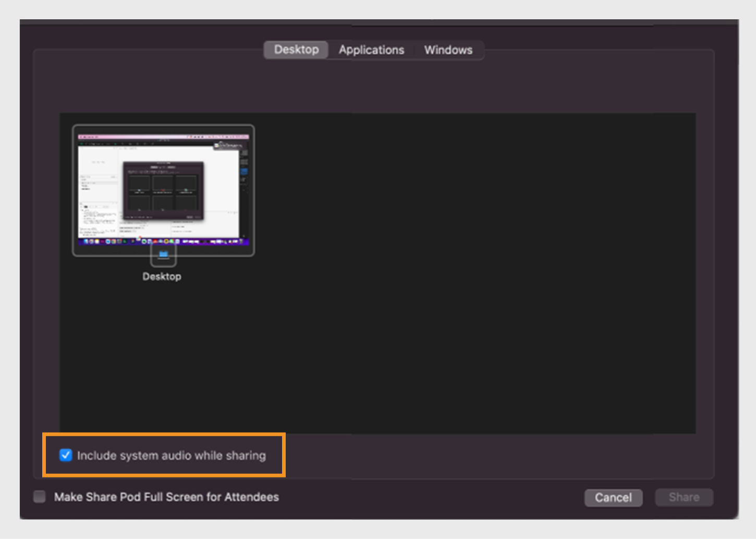Screen dimensions: 756x539
Task: Click the blue display icon below the Desktop thumbnail
Action: (x=162, y=254)
